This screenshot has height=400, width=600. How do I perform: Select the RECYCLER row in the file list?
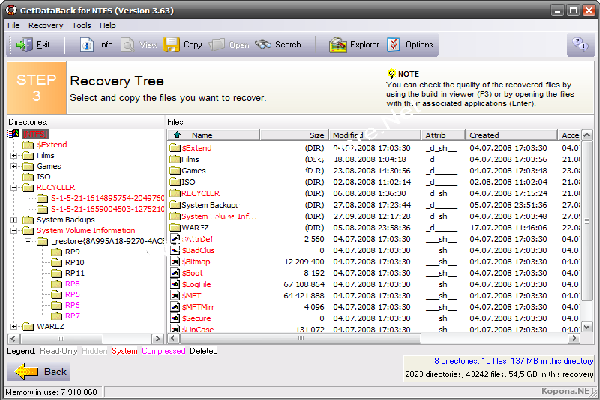[x=374, y=193]
